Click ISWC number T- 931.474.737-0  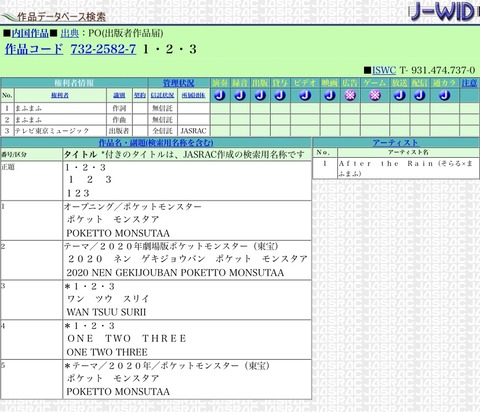click(437, 70)
